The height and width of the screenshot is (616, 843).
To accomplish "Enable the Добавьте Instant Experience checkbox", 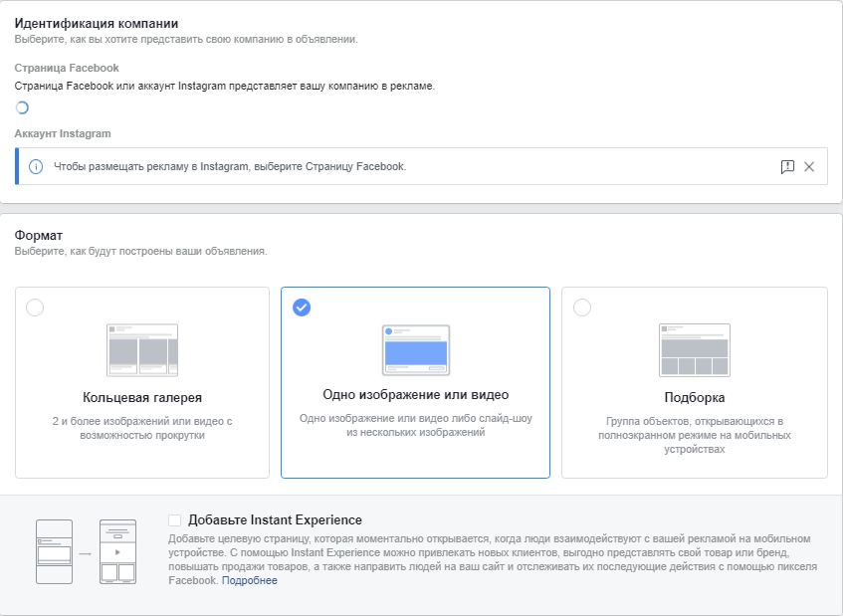I will pos(175,520).
